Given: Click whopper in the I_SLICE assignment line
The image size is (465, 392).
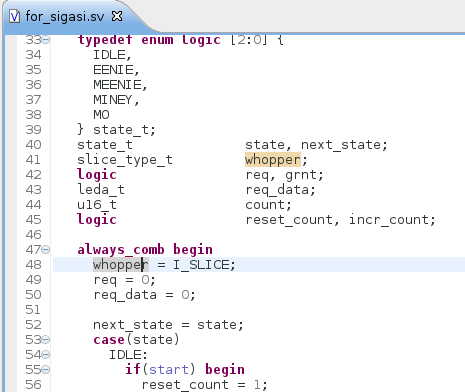Looking at the screenshot, I should coord(121,265).
